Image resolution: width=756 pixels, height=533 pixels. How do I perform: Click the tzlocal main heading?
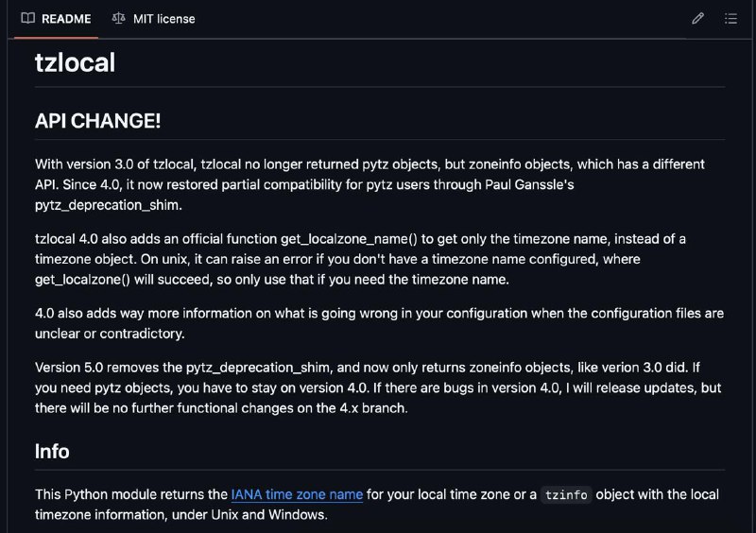(76, 62)
